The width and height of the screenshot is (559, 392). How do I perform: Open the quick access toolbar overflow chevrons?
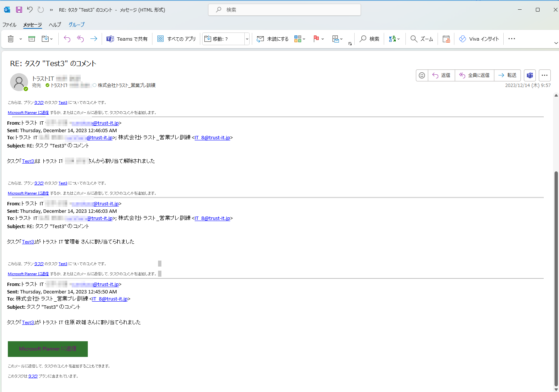point(51,10)
